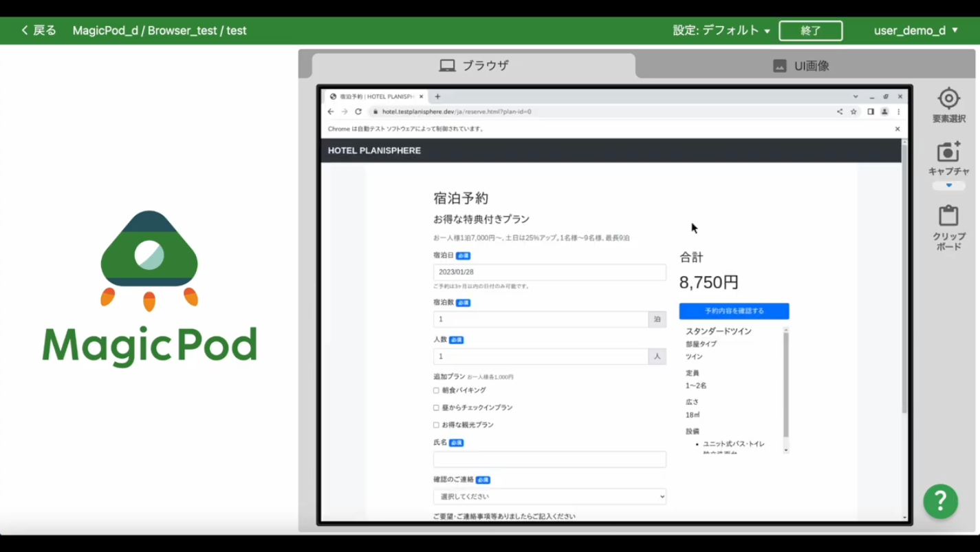
Task: Open the green help question mark button
Action: click(941, 502)
